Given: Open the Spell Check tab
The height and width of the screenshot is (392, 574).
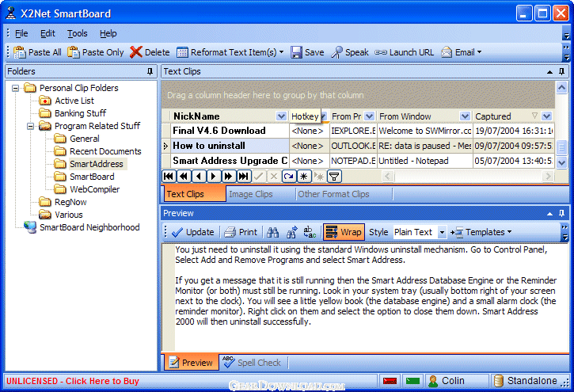Looking at the screenshot, I should (253, 363).
